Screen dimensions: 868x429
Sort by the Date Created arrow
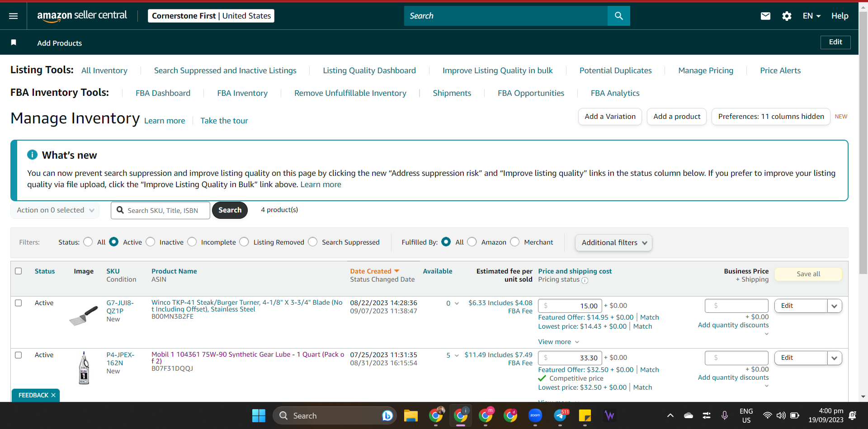(396, 271)
